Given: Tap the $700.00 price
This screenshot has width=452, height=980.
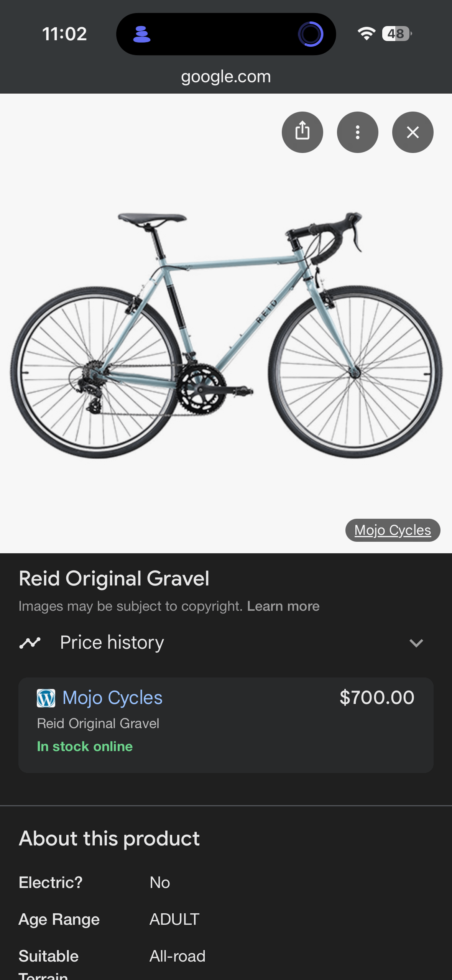Looking at the screenshot, I should [x=376, y=697].
